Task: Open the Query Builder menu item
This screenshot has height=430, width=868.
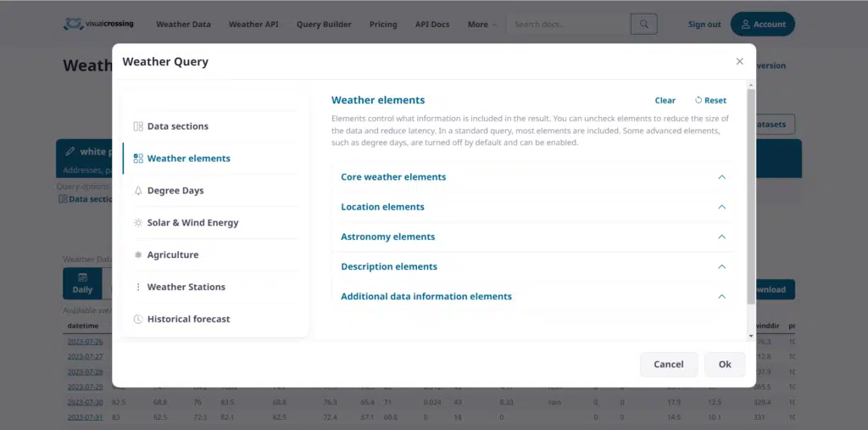Action: (324, 25)
